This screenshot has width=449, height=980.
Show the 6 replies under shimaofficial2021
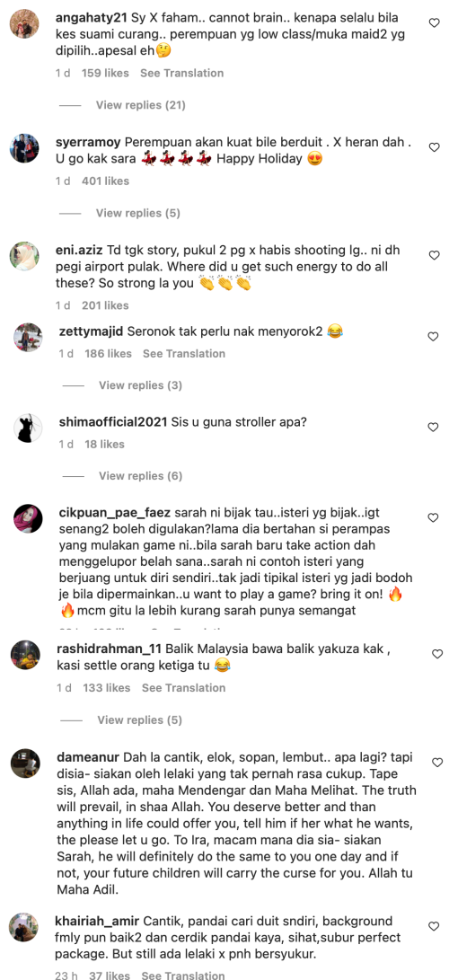140,475
